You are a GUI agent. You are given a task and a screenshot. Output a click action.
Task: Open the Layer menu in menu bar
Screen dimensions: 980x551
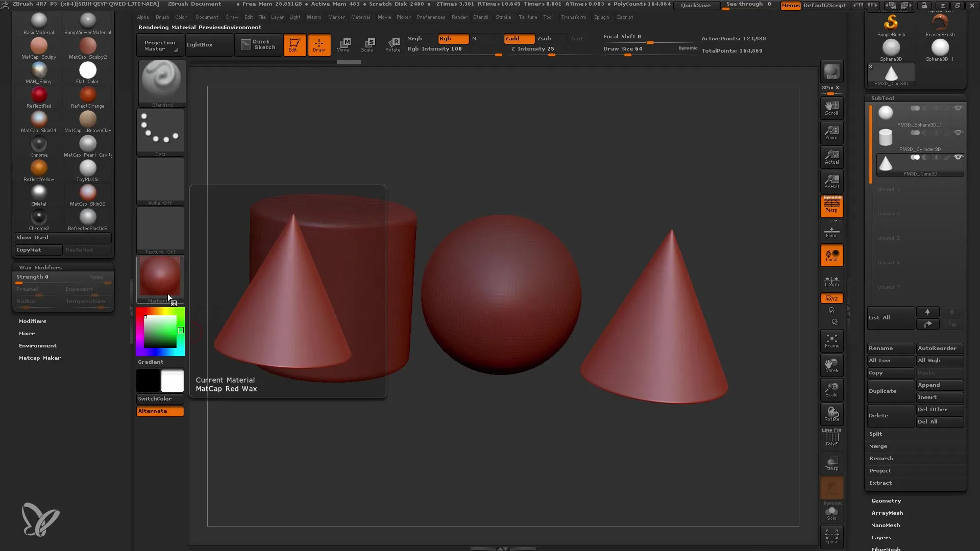(x=279, y=17)
